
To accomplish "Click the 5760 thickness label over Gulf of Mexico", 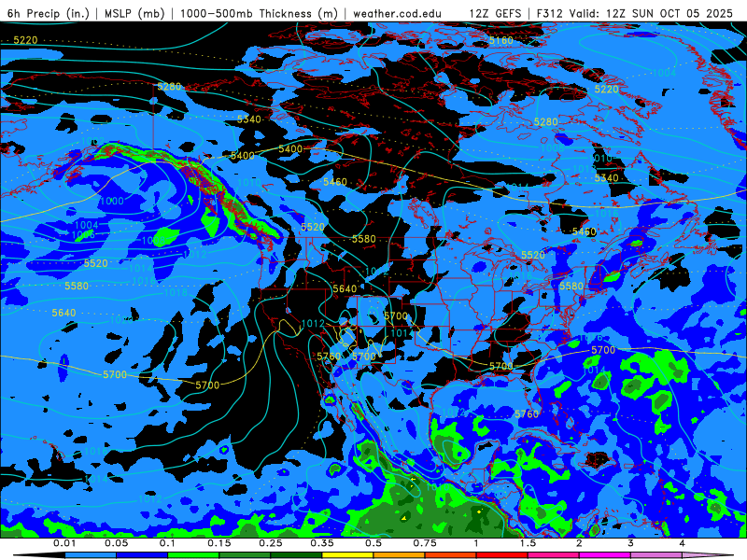I will [x=527, y=414].
